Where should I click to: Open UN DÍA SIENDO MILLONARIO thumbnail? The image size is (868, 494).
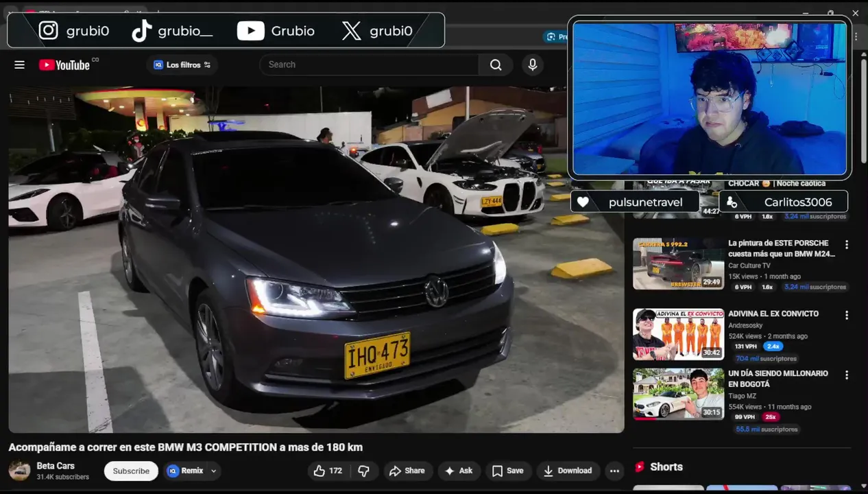tap(678, 394)
